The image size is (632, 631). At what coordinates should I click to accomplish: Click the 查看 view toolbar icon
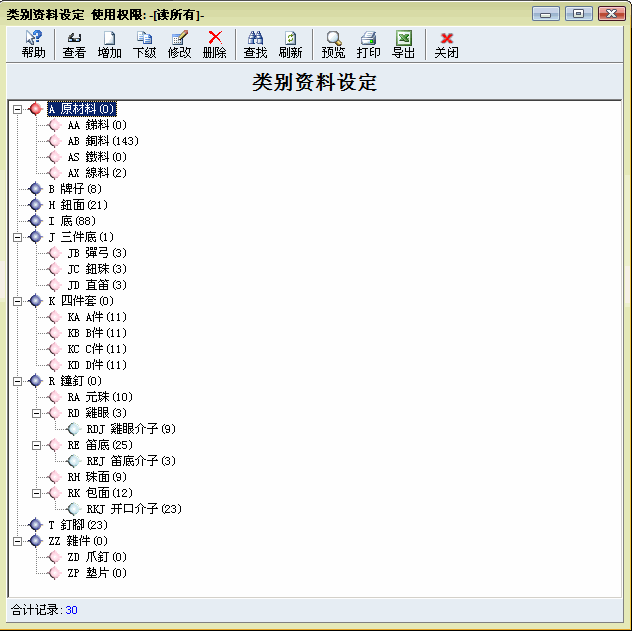coord(74,44)
